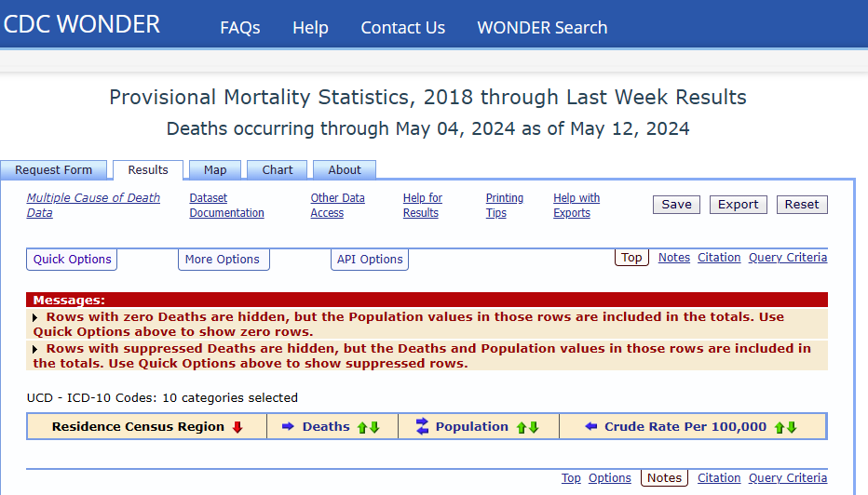
Task: Open the More Options panel
Action: tap(224, 260)
